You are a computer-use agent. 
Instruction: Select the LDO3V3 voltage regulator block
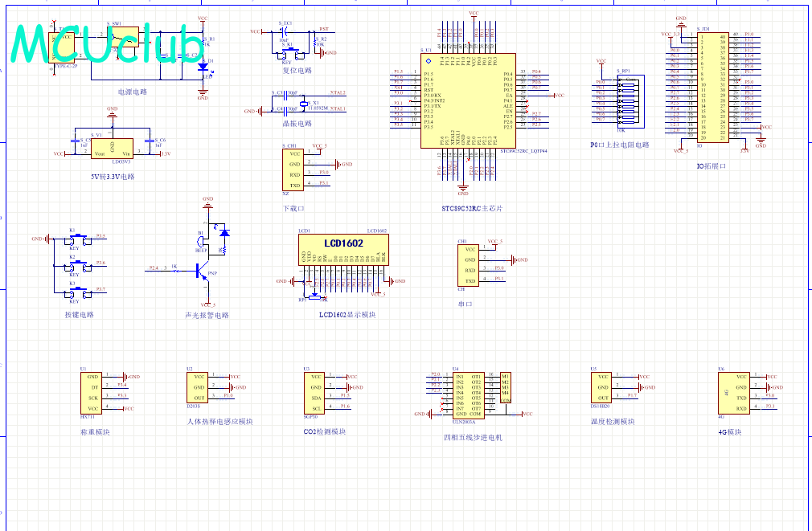tap(111, 147)
